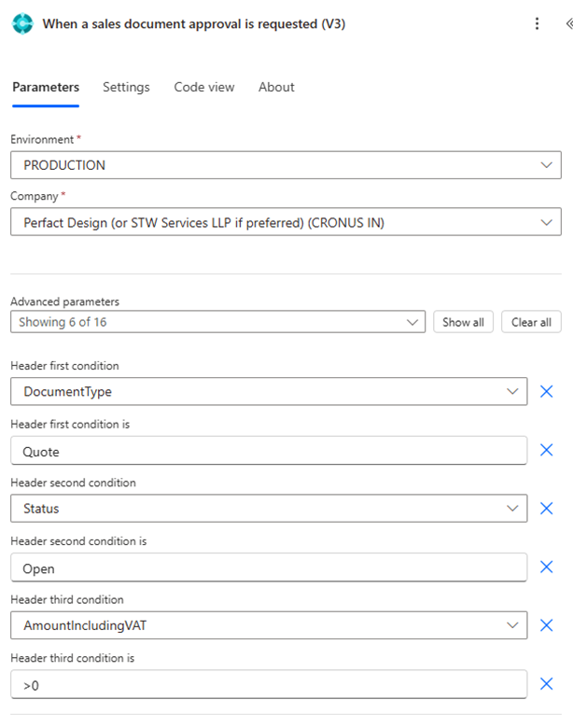
Task: Remove the Header first condition is parameter
Action: [x=547, y=450]
